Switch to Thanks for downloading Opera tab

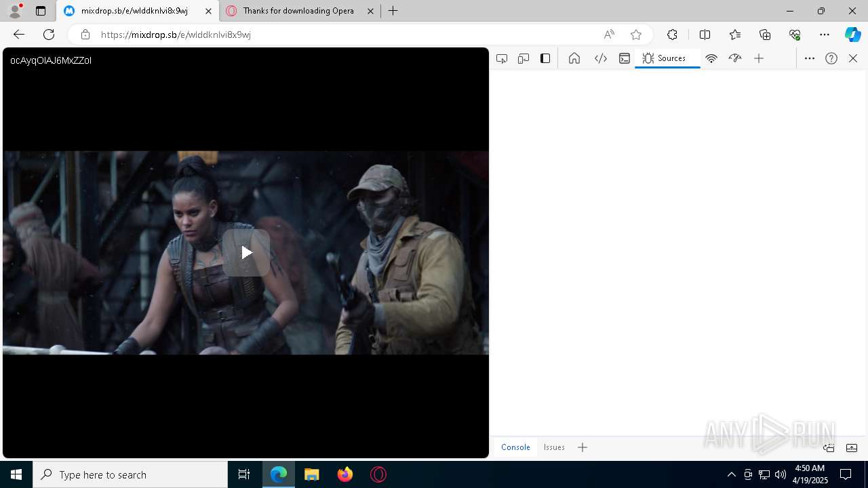coord(298,11)
